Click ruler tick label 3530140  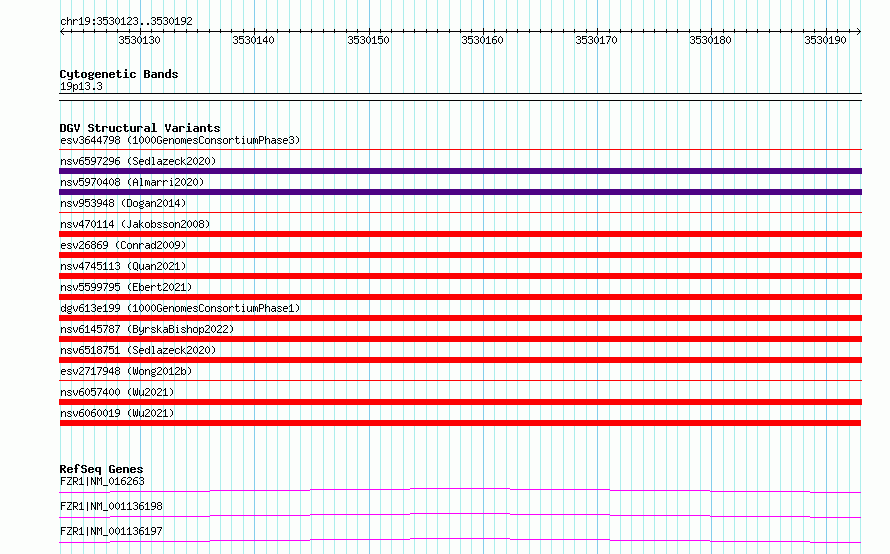pos(253,40)
